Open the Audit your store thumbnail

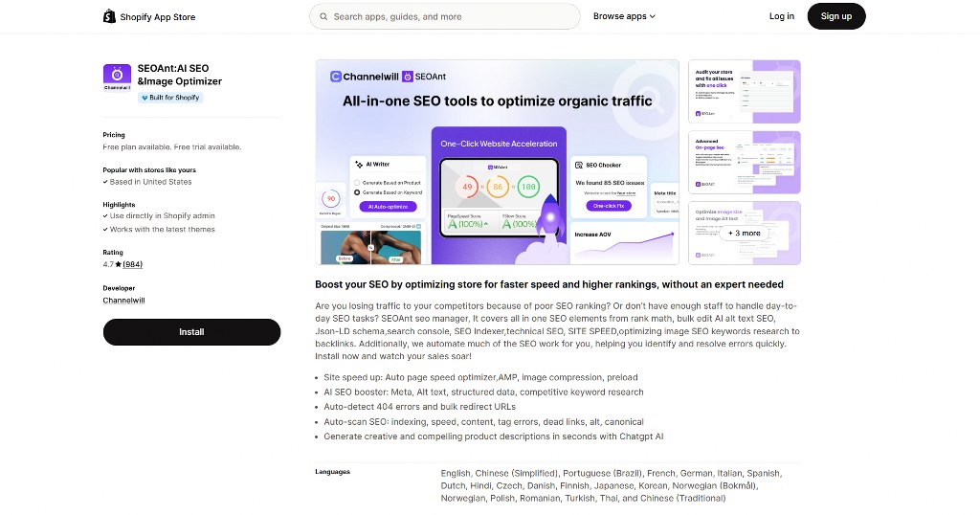[x=745, y=92]
